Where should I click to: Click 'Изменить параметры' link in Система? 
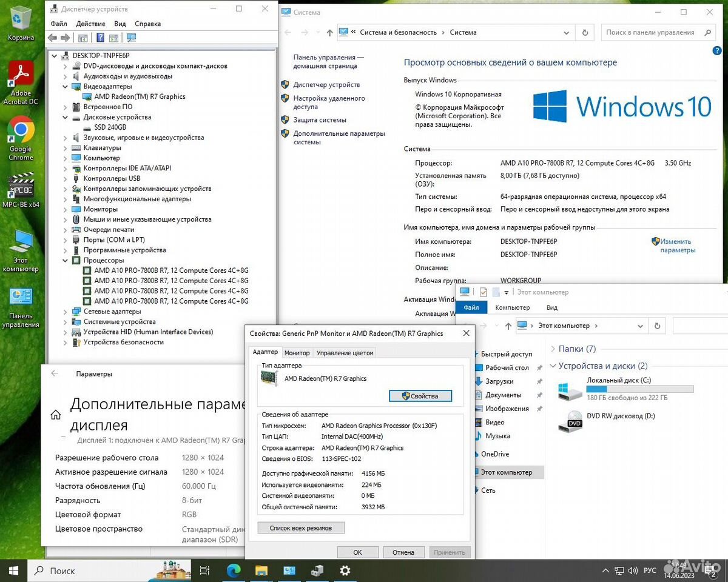(677, 246)
